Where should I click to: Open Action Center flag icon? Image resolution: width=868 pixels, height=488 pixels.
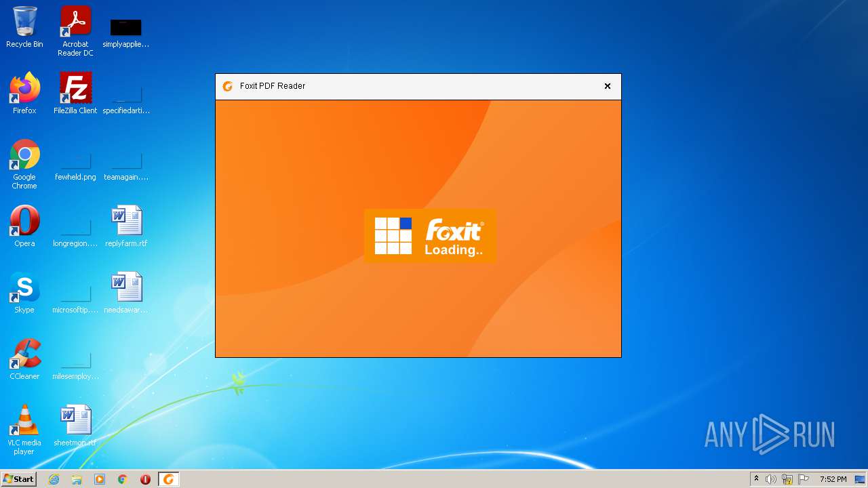804,479
